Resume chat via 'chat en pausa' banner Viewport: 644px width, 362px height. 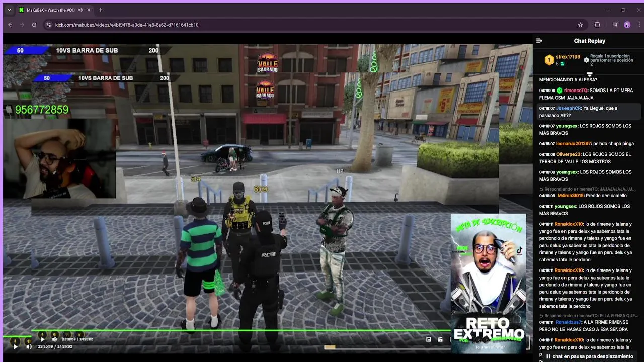coord(589,356)
